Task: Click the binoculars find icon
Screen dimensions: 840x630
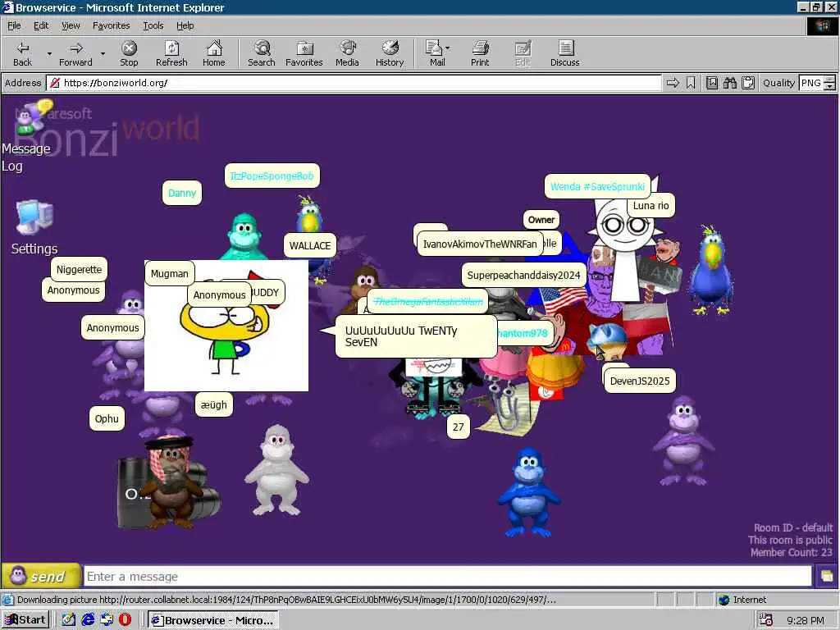Action: click(x=729, y=83)
